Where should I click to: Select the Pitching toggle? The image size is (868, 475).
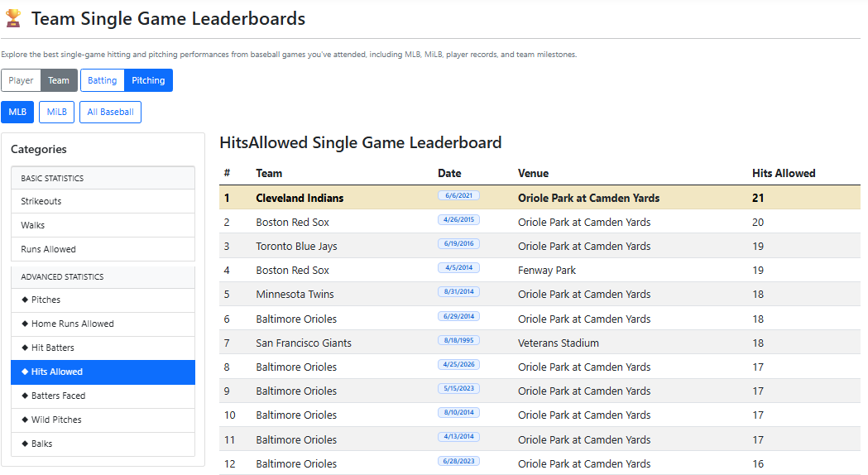point(148,80)
